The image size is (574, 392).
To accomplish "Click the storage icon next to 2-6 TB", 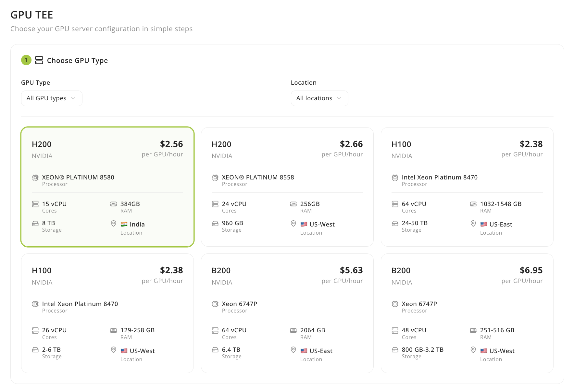I will [35, 350].
